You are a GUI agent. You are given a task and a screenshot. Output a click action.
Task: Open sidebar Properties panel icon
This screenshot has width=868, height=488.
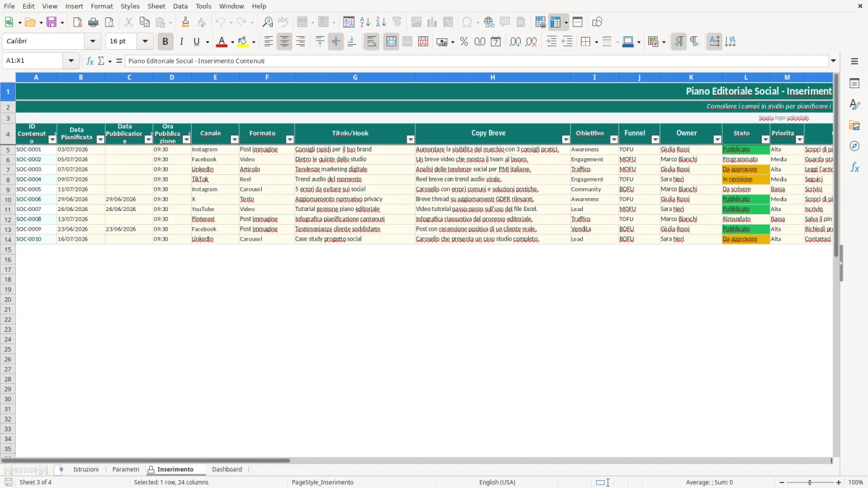(x=854, y=84)
